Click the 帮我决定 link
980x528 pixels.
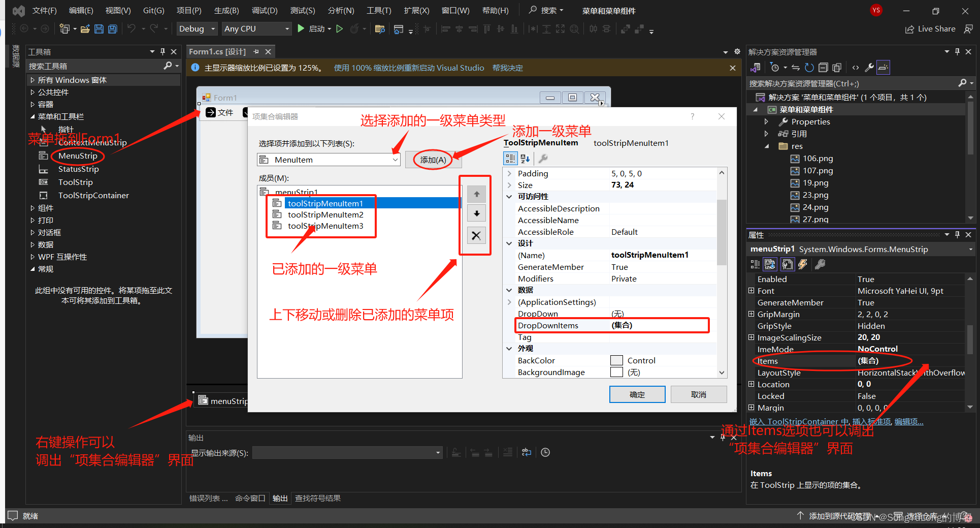pos(507,68)
